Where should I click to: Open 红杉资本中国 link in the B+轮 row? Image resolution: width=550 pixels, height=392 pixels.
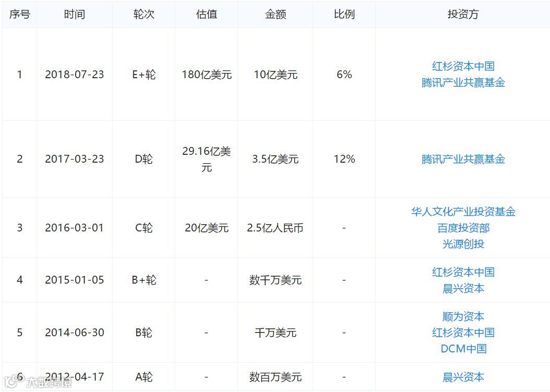click(463, 272)
